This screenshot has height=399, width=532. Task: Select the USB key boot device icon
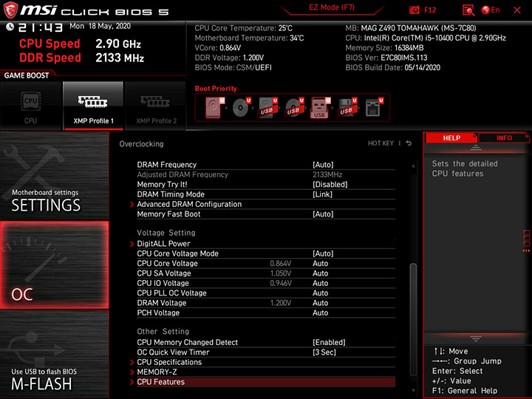pos(320,108)
